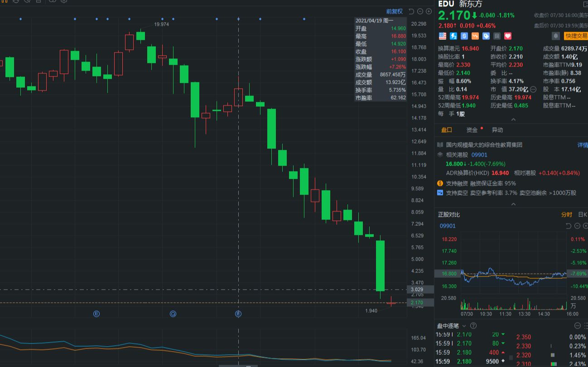Click the blue dollar sign icon
The image size is (588, 367).
464,36
